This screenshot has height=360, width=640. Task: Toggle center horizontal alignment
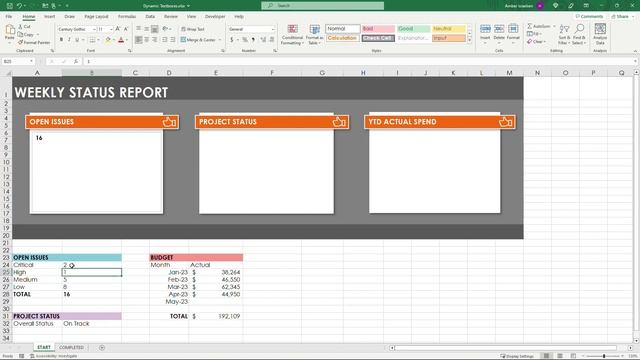(x=147, y=40)
